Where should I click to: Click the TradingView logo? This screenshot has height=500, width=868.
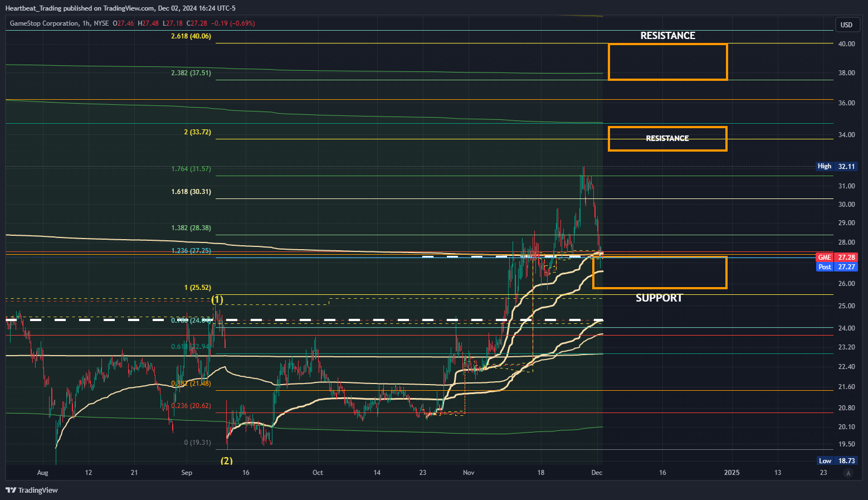[32, 490]
